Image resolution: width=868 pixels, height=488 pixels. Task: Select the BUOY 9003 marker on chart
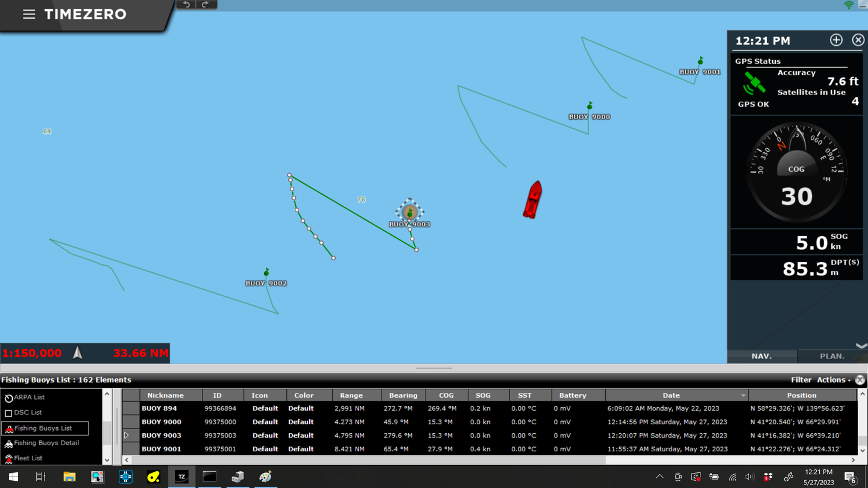410,211
